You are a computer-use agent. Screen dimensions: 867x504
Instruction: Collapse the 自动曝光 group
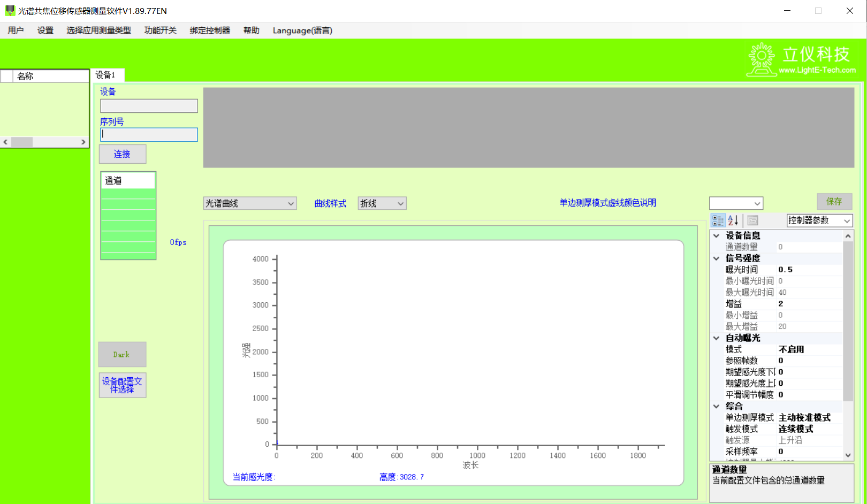click(x=717, y=338)
